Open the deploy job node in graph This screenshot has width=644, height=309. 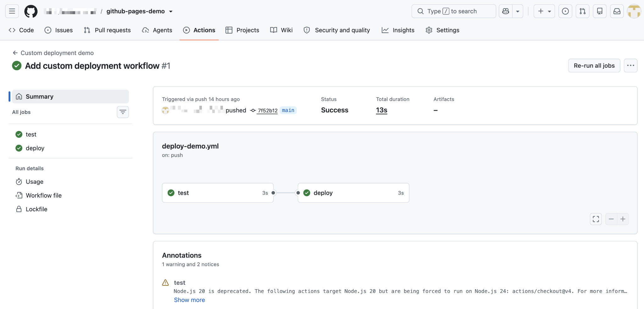pyautogui.click(x=353, y=193)
